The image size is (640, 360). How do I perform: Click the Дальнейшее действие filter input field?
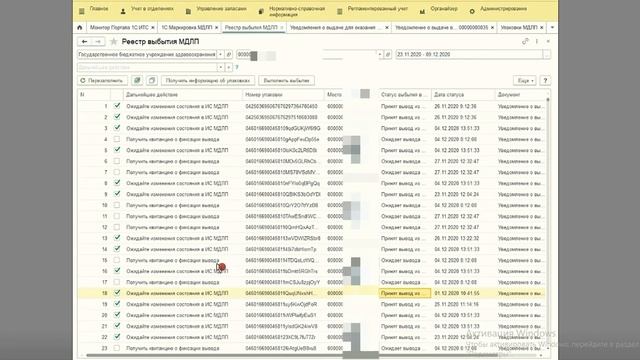pyautogui.click(x=147, y=67)
